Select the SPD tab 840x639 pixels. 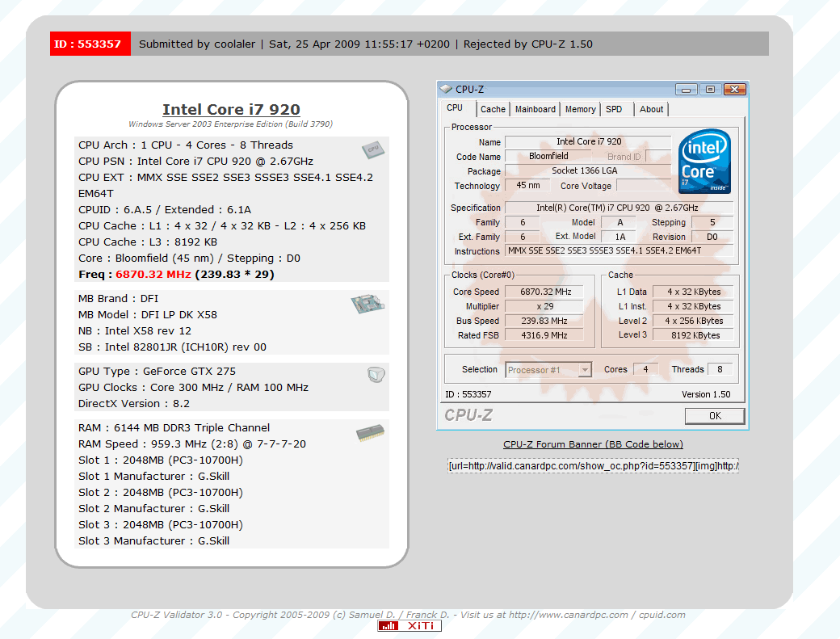click(614, 109)
